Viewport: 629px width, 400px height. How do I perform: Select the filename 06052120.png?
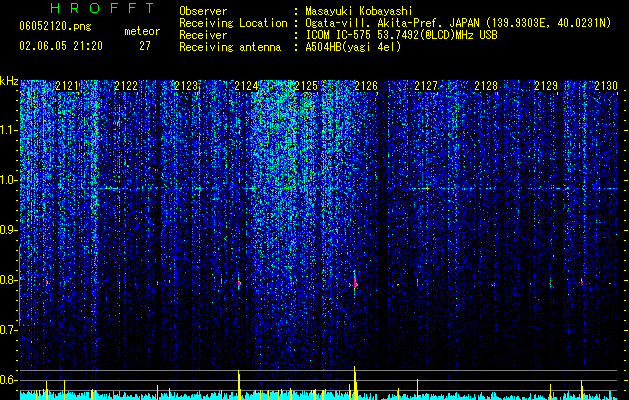click(55, 27)
